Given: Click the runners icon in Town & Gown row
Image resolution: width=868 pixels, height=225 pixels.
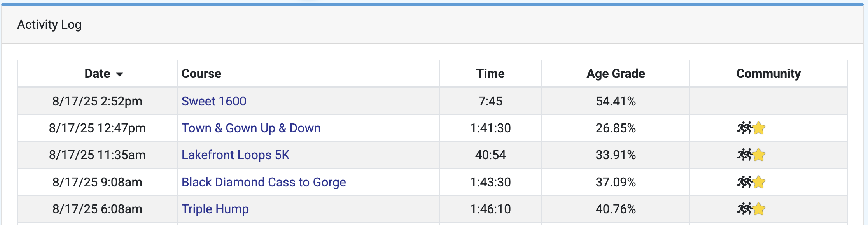Looking at the screenshot, I should point(744,128).
